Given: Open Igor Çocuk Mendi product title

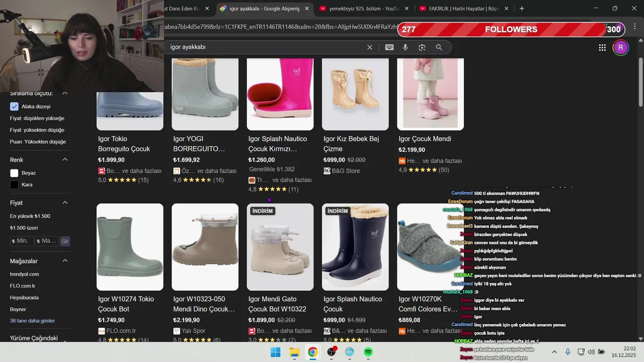Looking at the screenshot, I should coord(425,139).
